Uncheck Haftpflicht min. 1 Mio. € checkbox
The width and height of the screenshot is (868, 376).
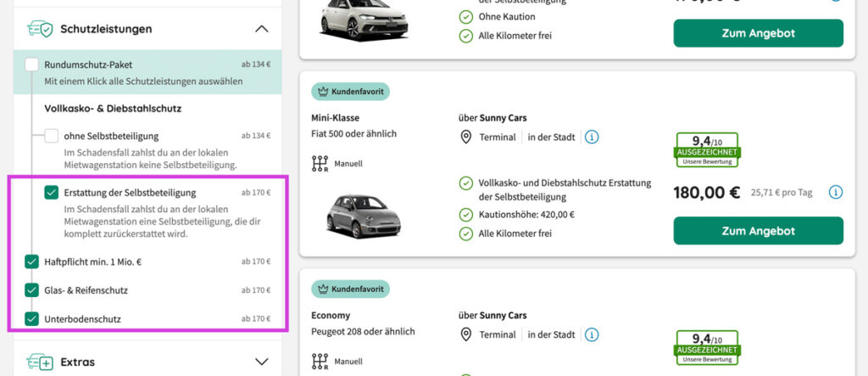32,261
